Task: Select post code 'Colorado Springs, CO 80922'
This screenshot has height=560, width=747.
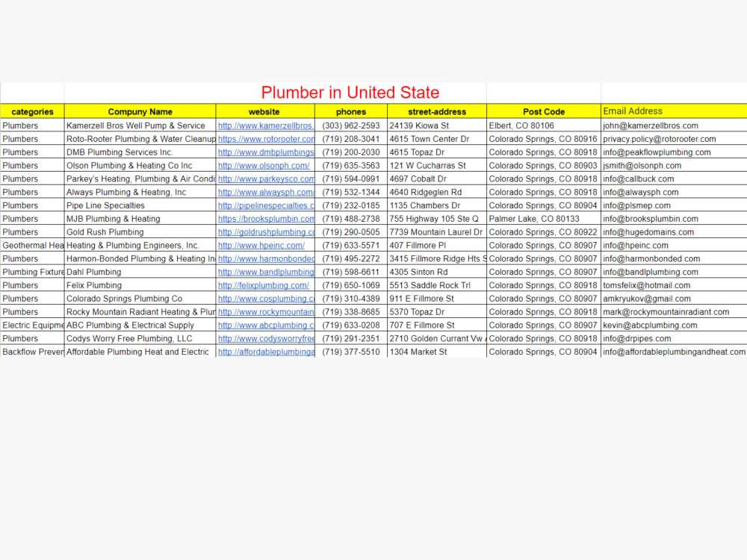Action: (542, 232)
